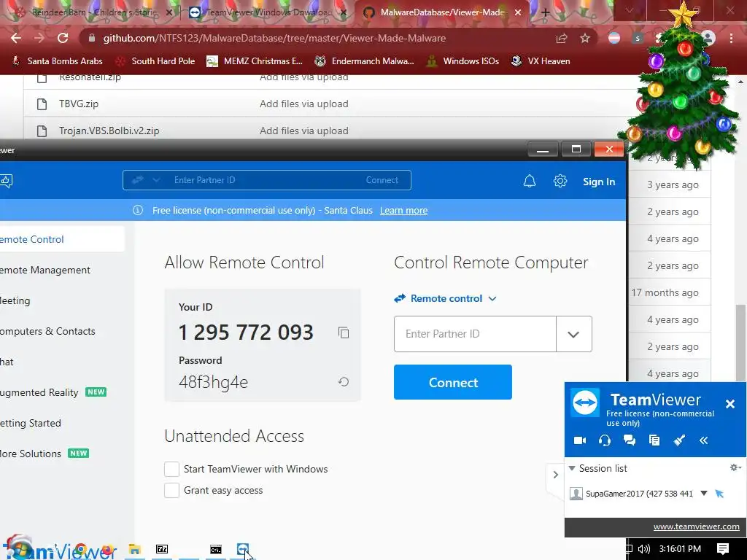Open More Solutions in sidebar
This screenshot has height=560, width=747.
(31, 454)
